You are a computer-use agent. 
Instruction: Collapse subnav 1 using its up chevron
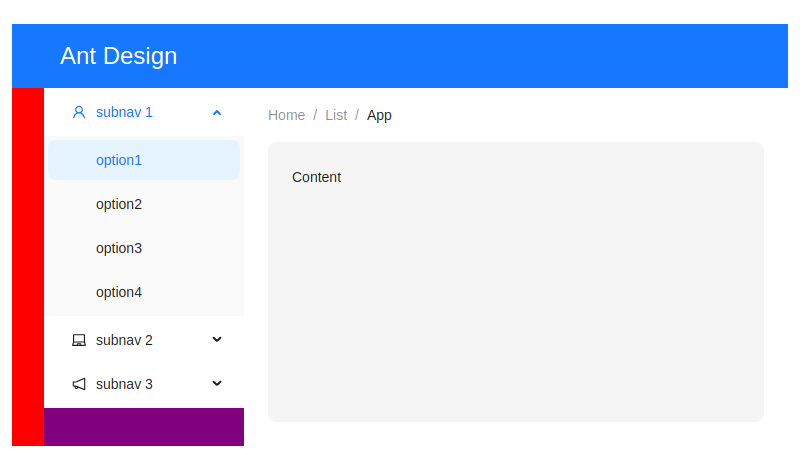(x=217, y=113)
